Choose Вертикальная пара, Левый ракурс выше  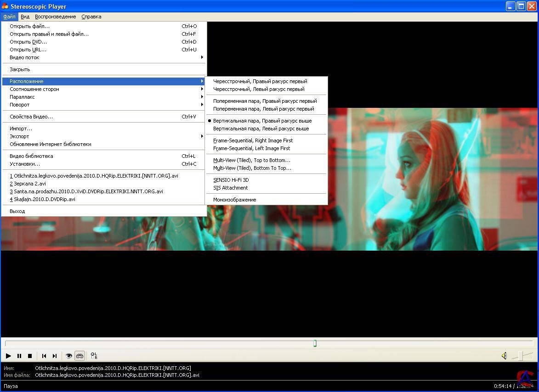click(261, 129)
